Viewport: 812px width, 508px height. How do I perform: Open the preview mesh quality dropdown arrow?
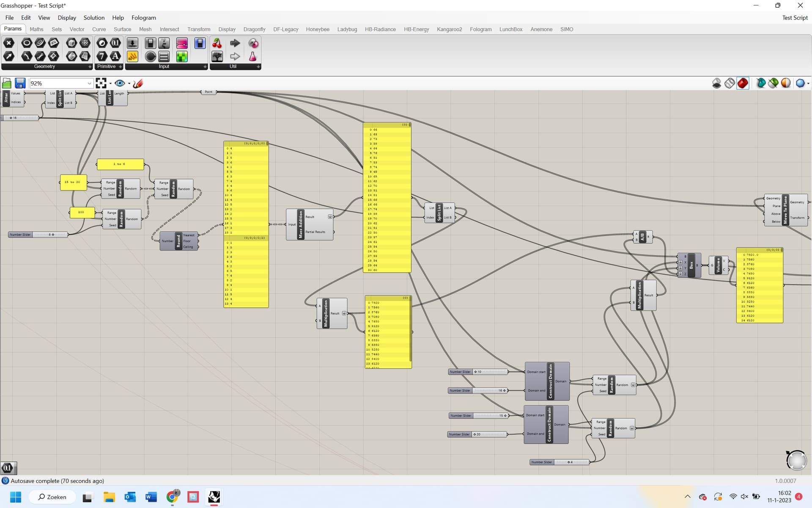pos(808,83)
